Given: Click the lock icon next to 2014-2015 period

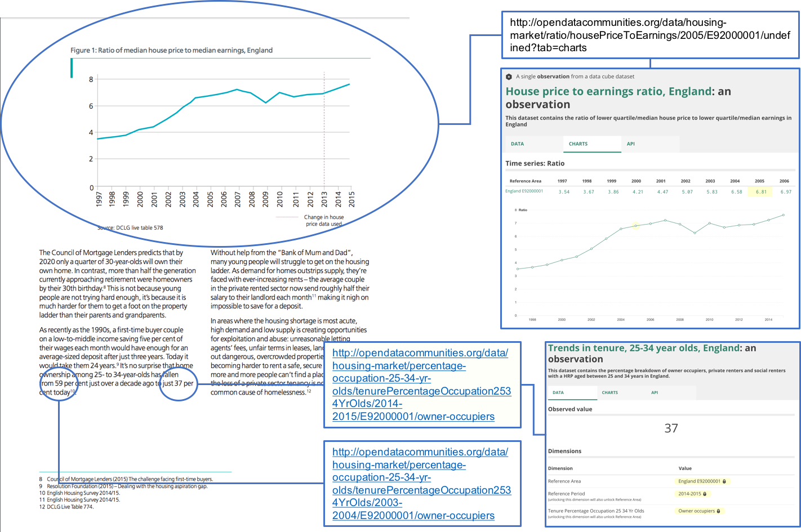Looking at the screenshot, I should (x=705, y=494).
